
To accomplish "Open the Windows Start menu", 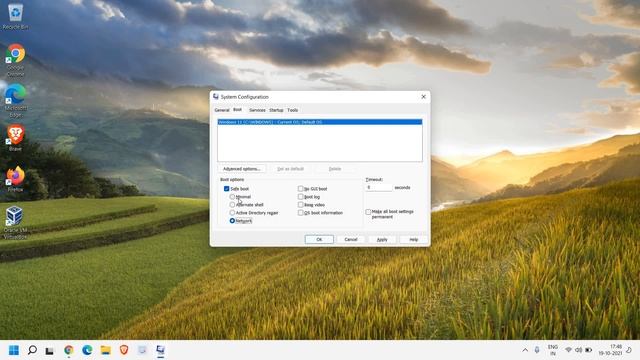I will pyautogui.click(x=14, y=350).
